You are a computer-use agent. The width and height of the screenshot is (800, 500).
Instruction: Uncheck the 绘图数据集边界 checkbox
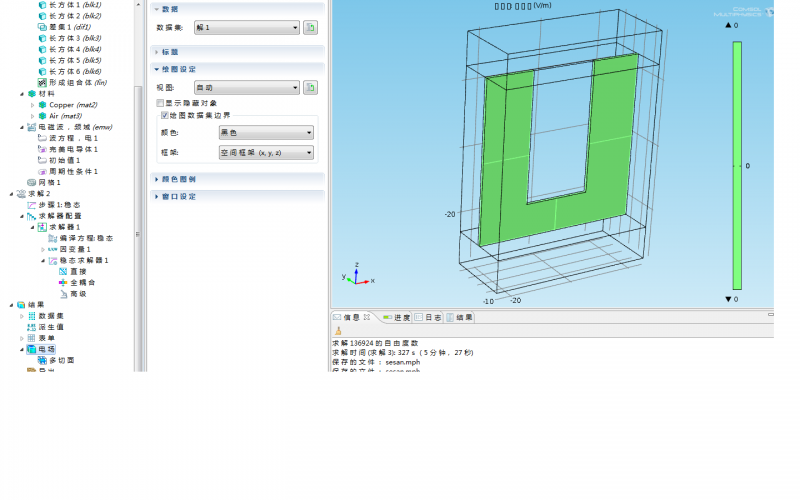pos(165,115)
